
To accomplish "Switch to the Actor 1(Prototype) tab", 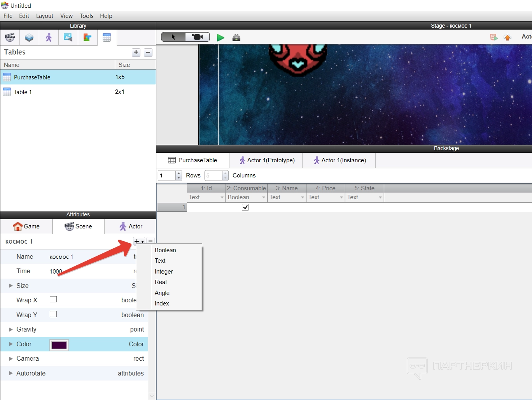I will 267,160.
